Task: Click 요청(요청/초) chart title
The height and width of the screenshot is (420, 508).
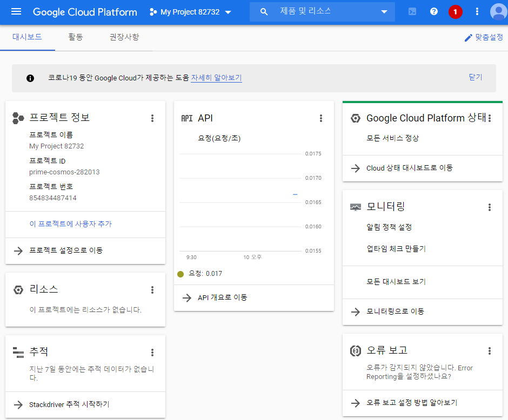Action: coord(219,138)
